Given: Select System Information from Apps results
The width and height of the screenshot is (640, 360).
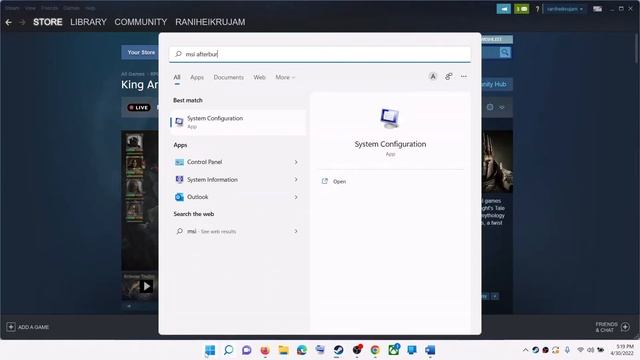Looking at the screenshot, I should coord(212,180).
